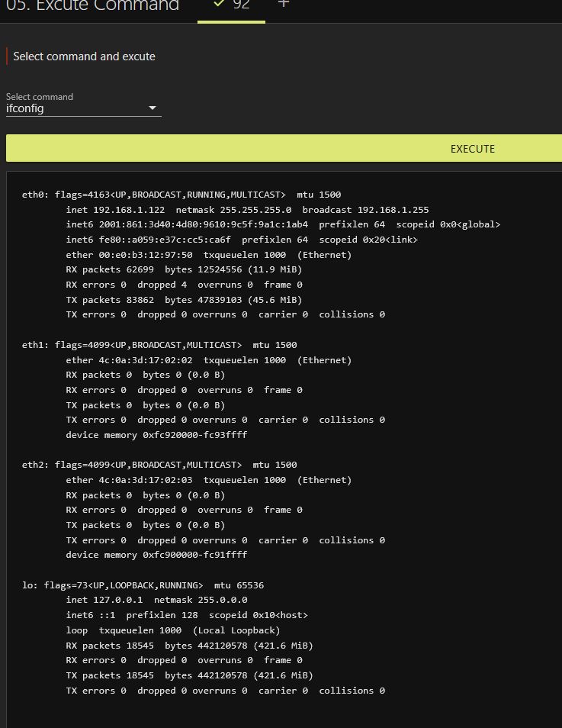Add a new tab with the plus icon
The width and height of the screenshot is (562, 728).
click(x=284, y=4)
